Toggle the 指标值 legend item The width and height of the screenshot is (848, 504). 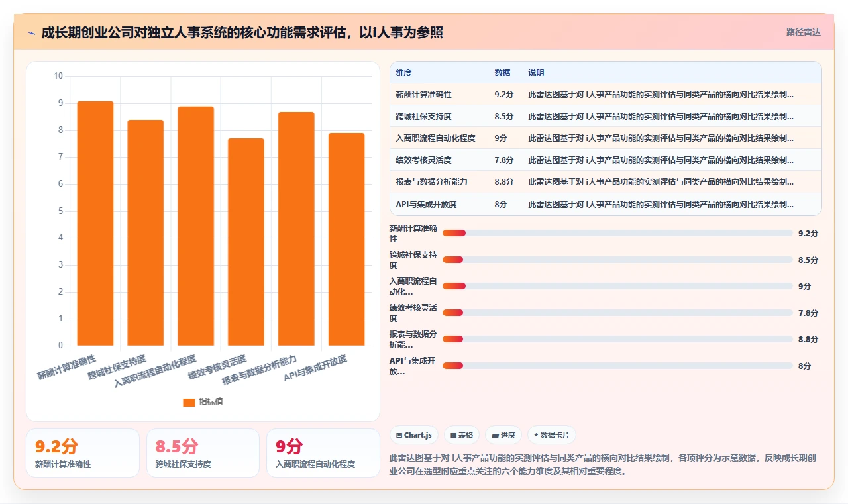pos(203,402)
